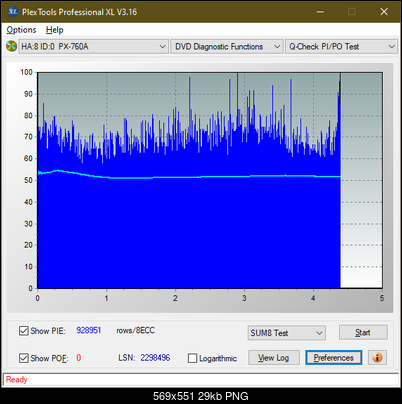Click the PIE value 928951
This screenshot has height=404, width=402.
coord(89,330)
